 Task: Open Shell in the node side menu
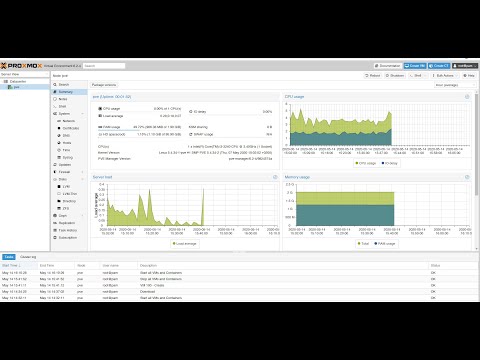tap(69, 106)
